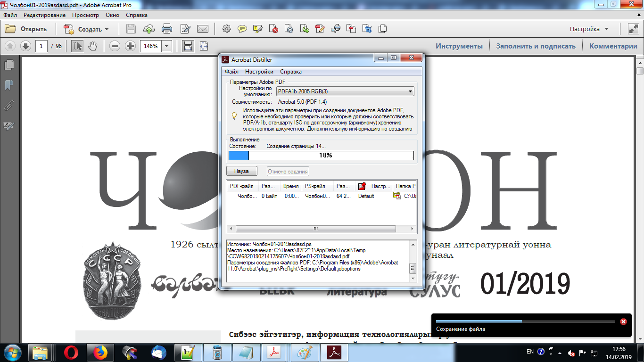Image resolution: width=644 pixels, height=362 pixels.
Task: Click the floppy disk save icon
Action: (131, 29)
